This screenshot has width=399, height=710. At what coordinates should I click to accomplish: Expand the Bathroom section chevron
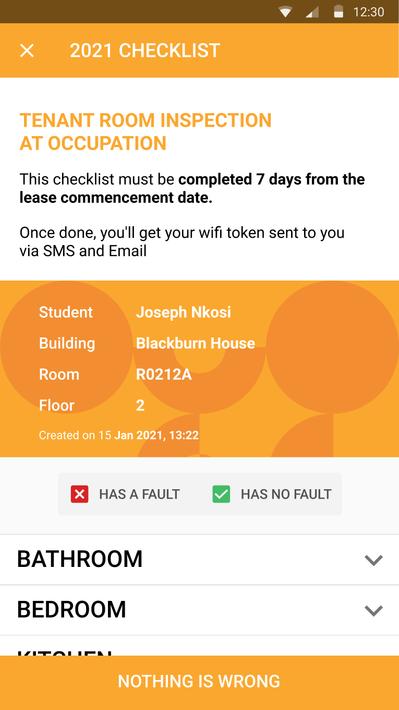374,560
